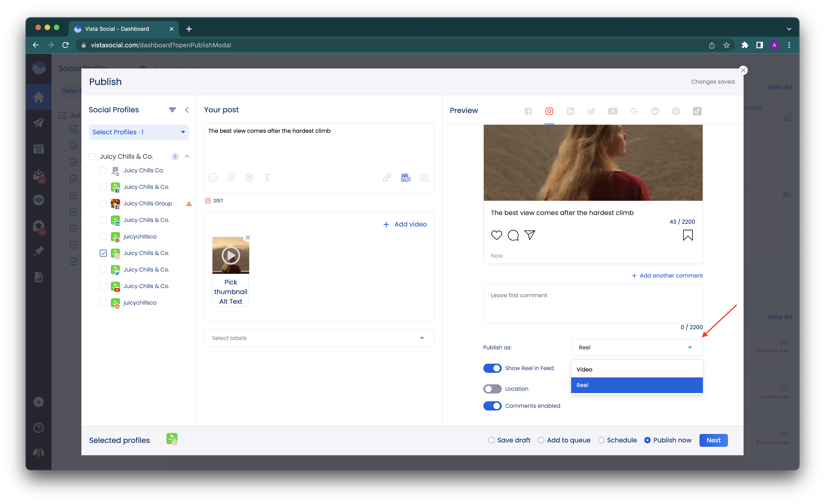This screenshot has height=504, width=825.
Task: Open the home icon in left sidebar
Action: pos(38,97)
